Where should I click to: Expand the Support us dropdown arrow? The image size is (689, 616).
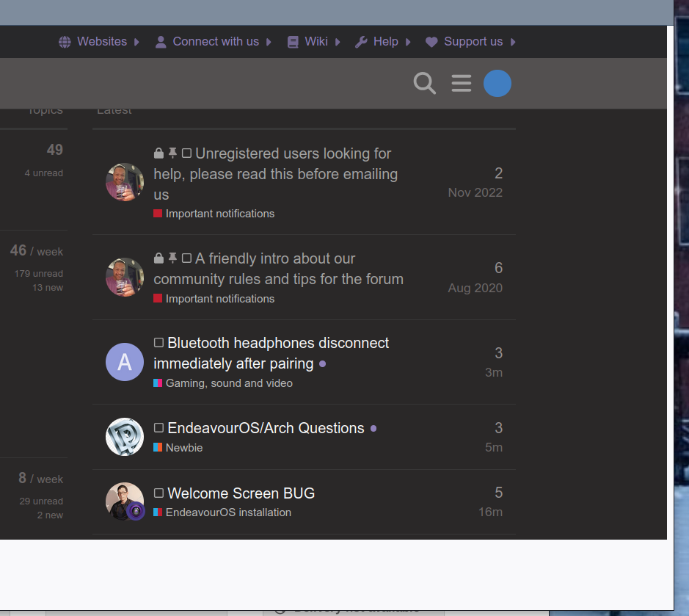click(x=513, y=42)
